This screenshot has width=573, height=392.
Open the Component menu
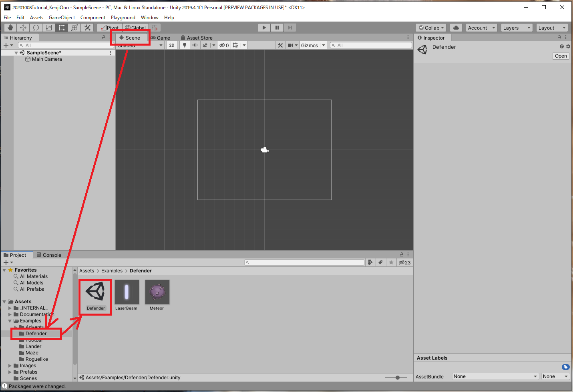click(x=93, y=18)
